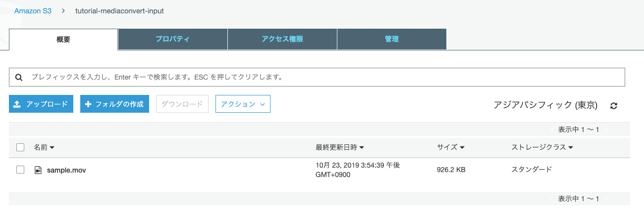Sort by ストレージクラス column
644x223 pixels.
(542, 147)
